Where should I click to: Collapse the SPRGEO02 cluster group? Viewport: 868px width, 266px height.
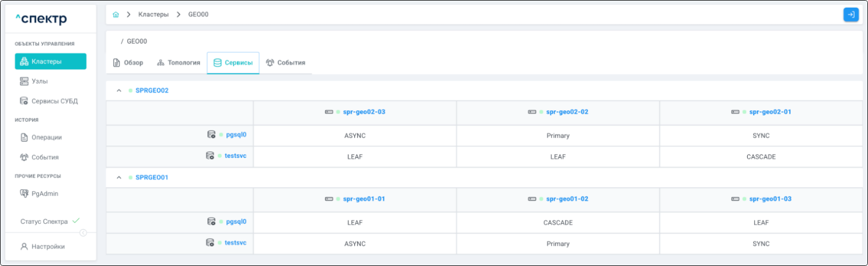point(119,90)
